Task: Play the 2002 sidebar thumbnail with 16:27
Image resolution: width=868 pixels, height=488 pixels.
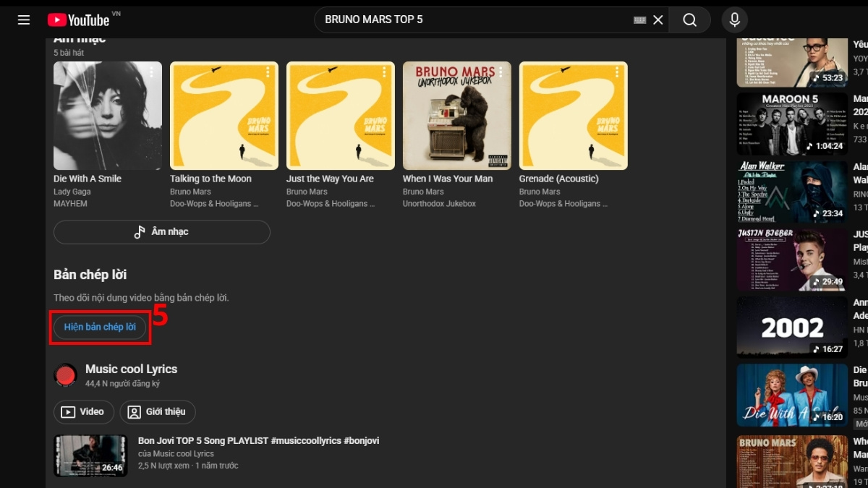Action: (x=792, y=328)
